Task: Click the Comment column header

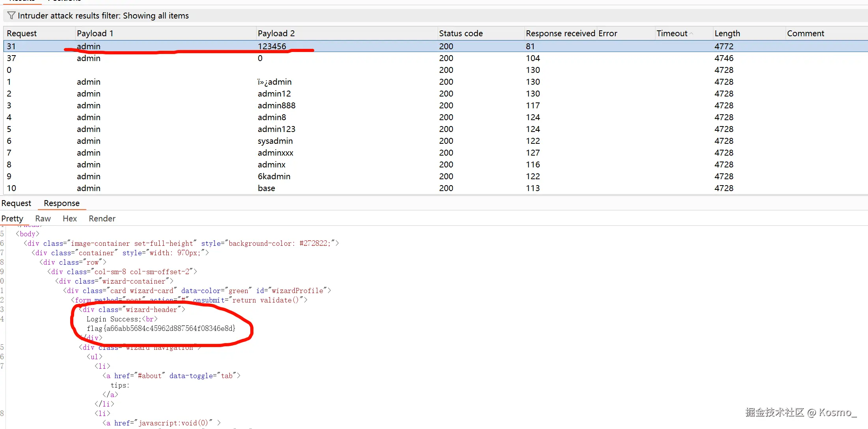Action: pos(805,33)
